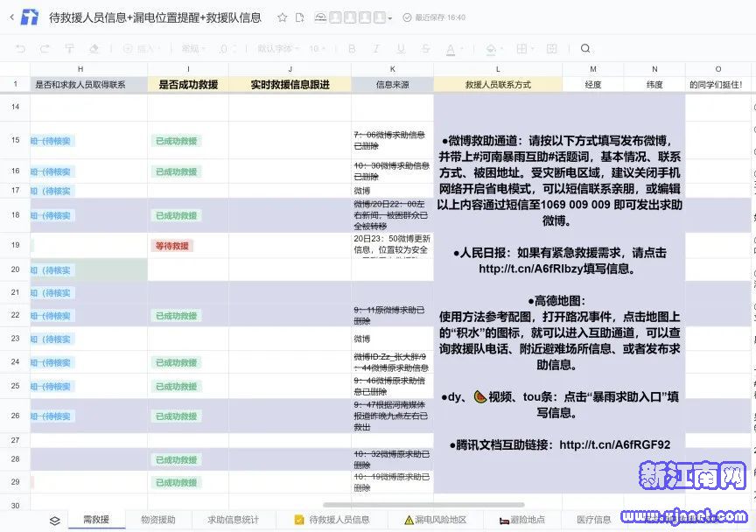This screenshot has height=532, width=756.
Task: Open the sheet list layers icon
Action: [55, 521]
